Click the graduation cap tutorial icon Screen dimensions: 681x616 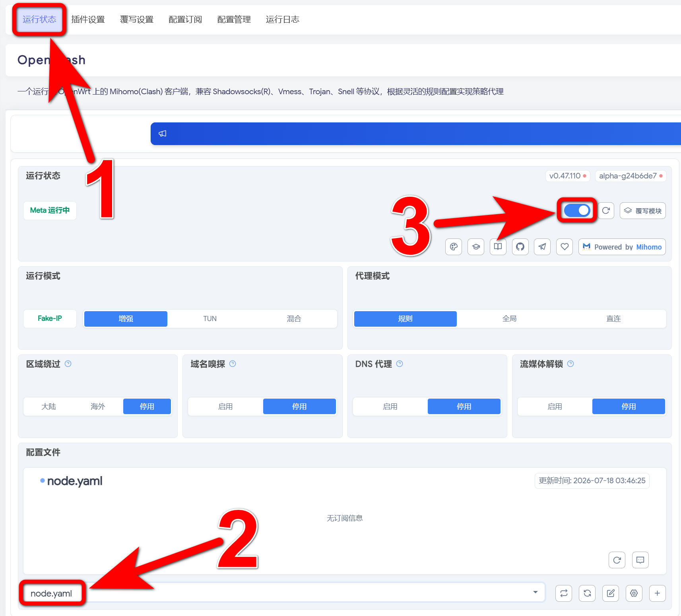tap(476, 247)
